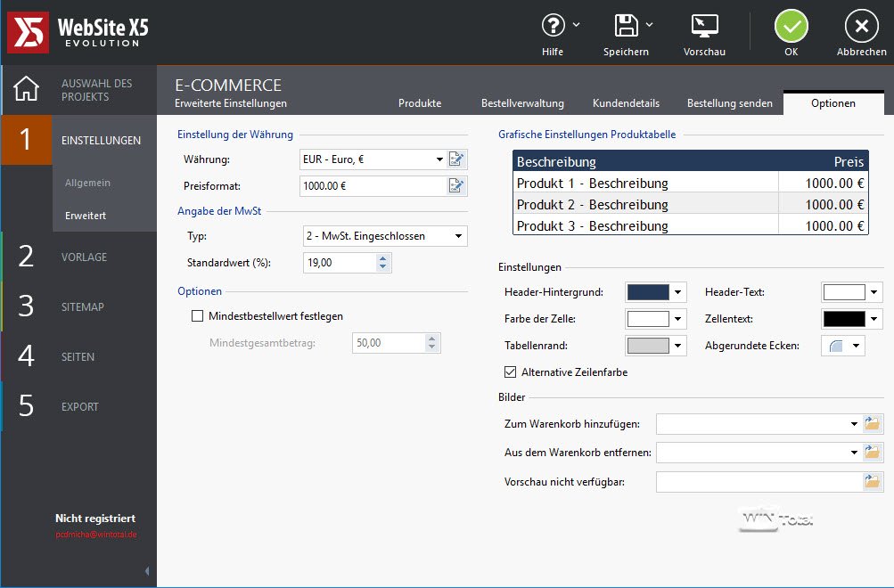Viewport: 894px width, 588px height.
Task: Select Allgemein under Einstellungen
Action: (x=87, y=183)
